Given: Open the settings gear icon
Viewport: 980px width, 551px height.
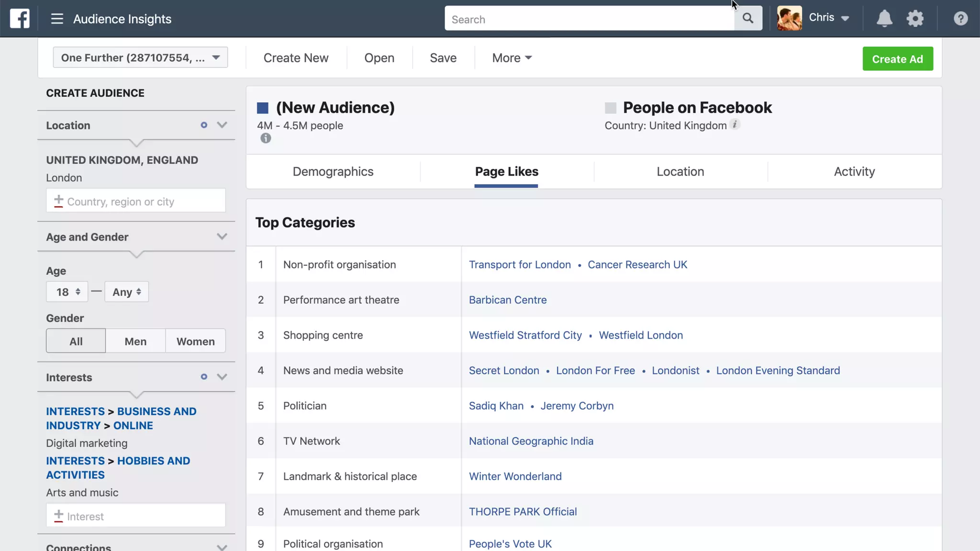Looking at the screenshot, I should [915, 19].
